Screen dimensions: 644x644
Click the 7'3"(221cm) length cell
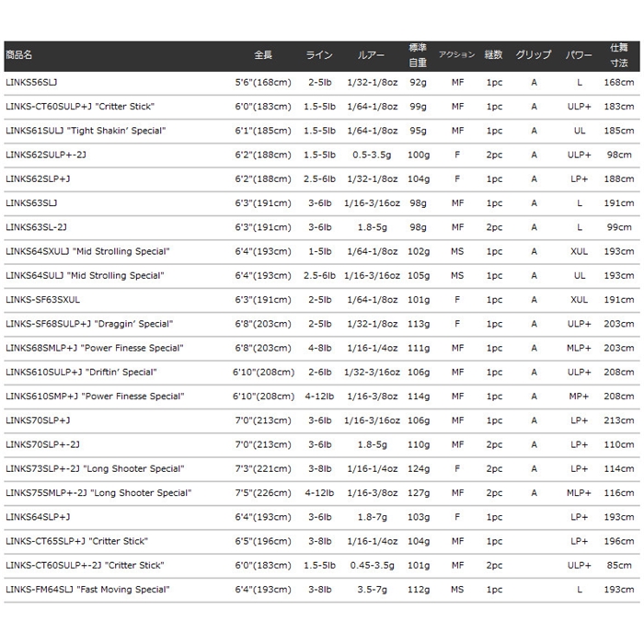click(x=263, y=469)
